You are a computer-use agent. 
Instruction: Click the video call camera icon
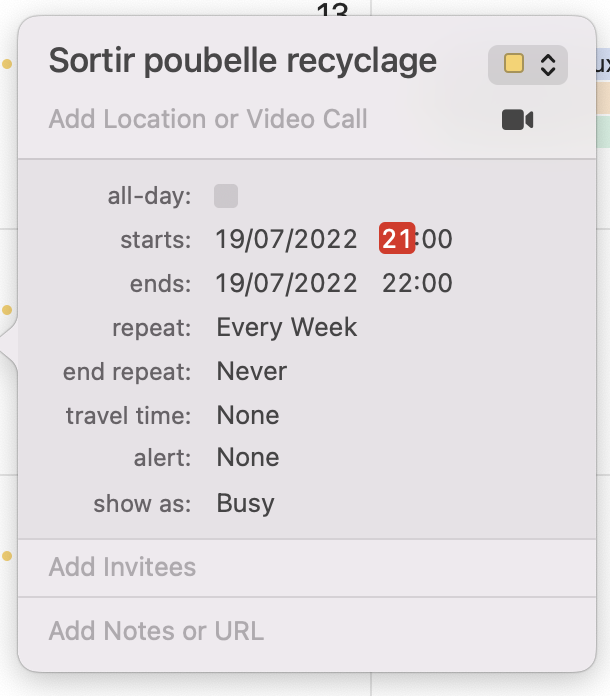(x=517, y=120)
